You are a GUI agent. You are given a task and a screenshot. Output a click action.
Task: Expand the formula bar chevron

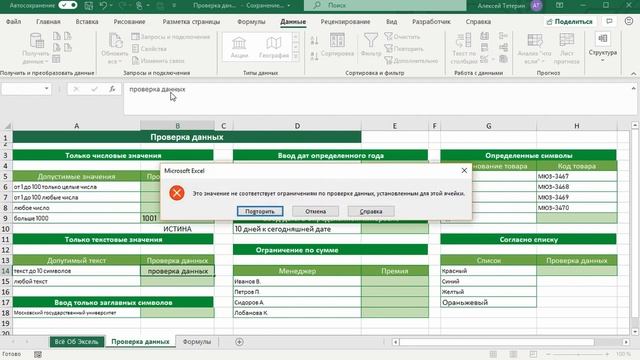pos(633,88)
